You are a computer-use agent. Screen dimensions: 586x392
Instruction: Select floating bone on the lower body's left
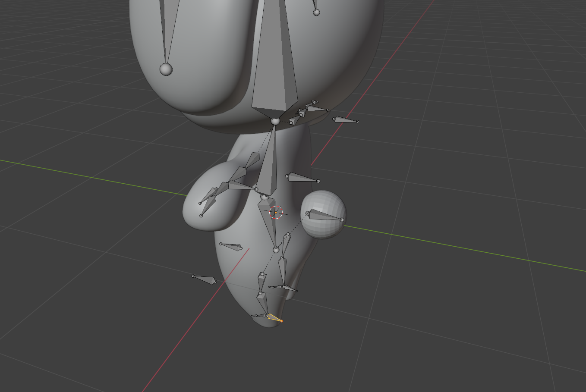pos(231,247)
